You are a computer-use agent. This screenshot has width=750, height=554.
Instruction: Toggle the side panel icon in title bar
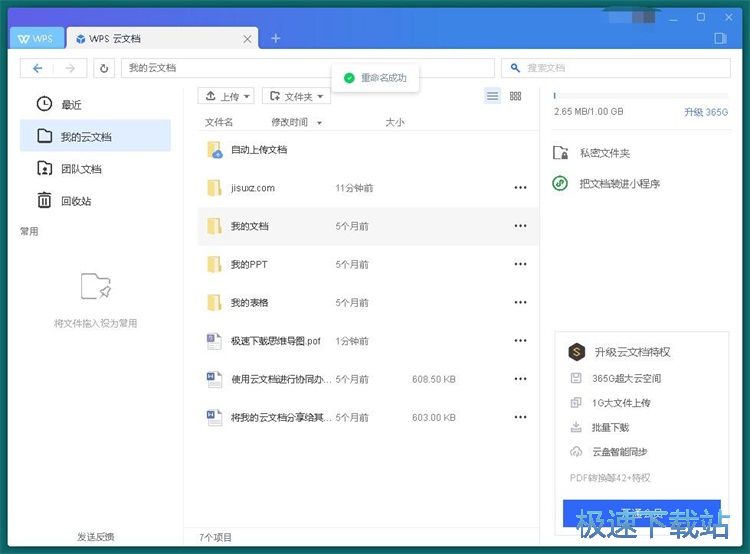tap(720, 38)
